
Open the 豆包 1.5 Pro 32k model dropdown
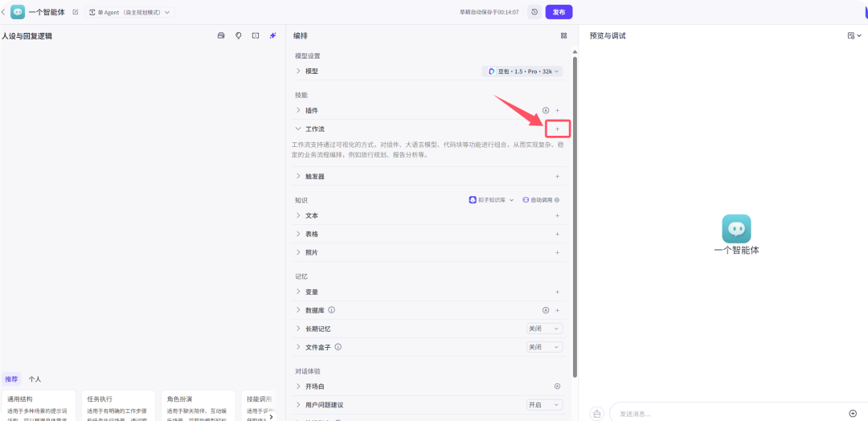pyautogui.click(x=522, y=72)
